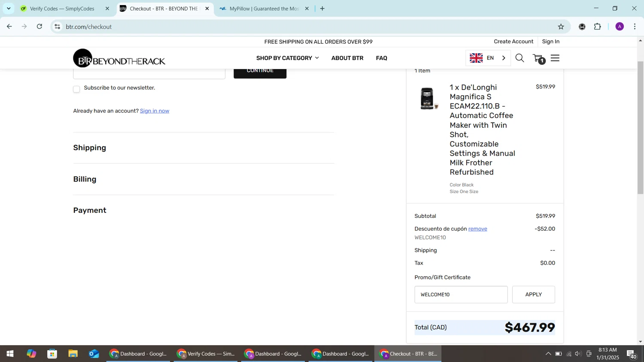Tick the Subscribe to our newsletter checkbox

click(76, 89)
